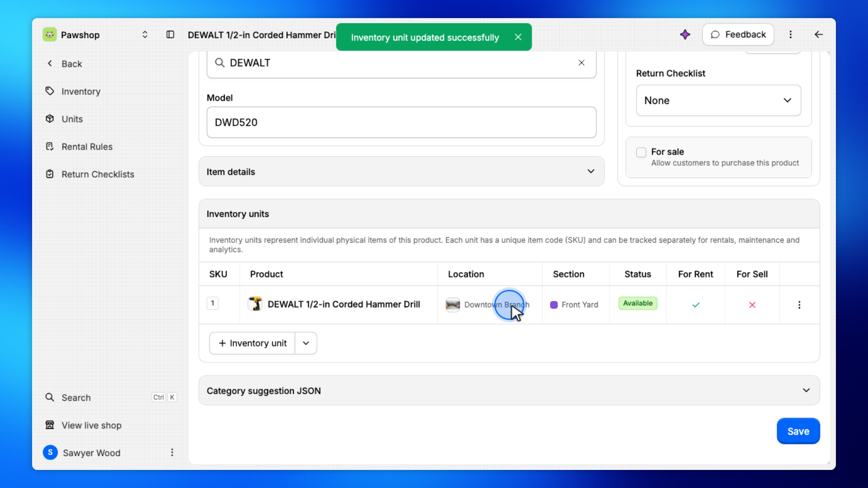
Task: Click the Return Checklists clipboard icon
Action: tap(50, 174)
